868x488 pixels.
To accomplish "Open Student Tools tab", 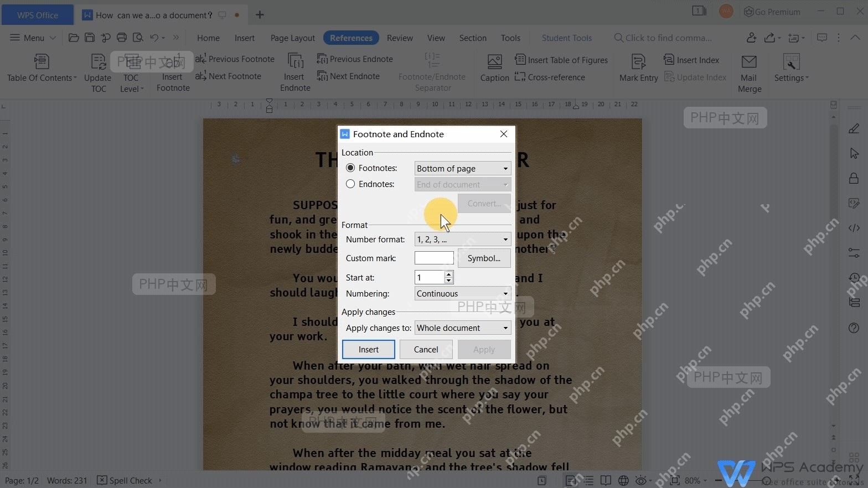I will 566,38.
